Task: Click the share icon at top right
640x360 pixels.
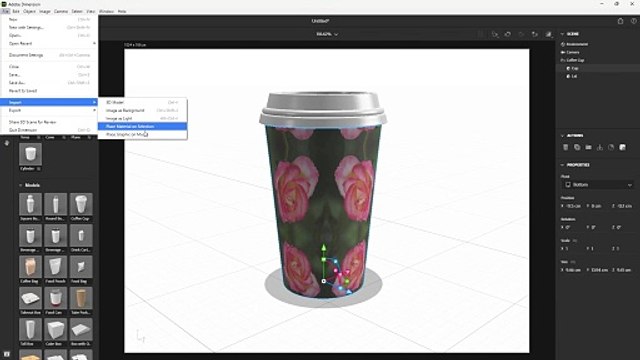Action: (x=620, y=21)
